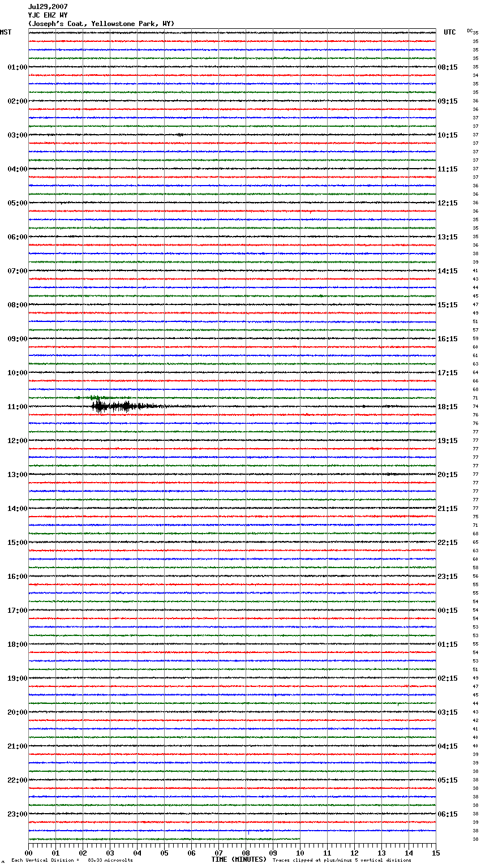Click the 05:15 UTC time label
This screenshot has width=481, height=868.
pos(448,780)
